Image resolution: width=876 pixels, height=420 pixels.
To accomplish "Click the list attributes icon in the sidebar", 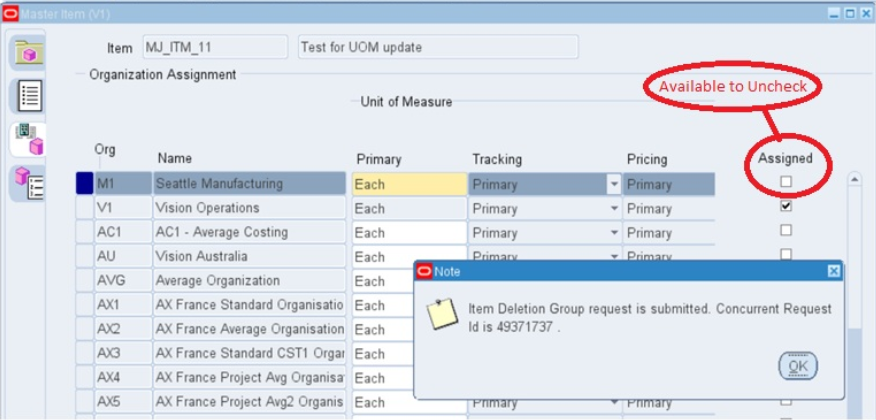I will 28,96.
